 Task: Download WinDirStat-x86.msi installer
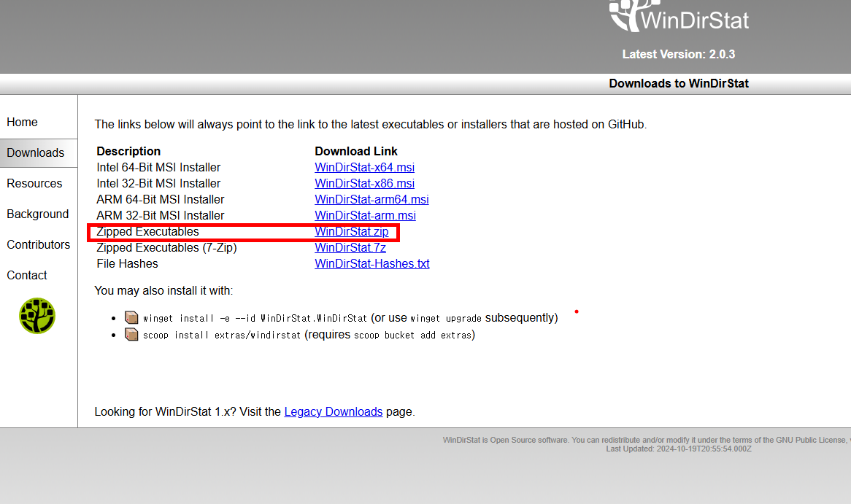pyautogui.click(x=365, y=183)
